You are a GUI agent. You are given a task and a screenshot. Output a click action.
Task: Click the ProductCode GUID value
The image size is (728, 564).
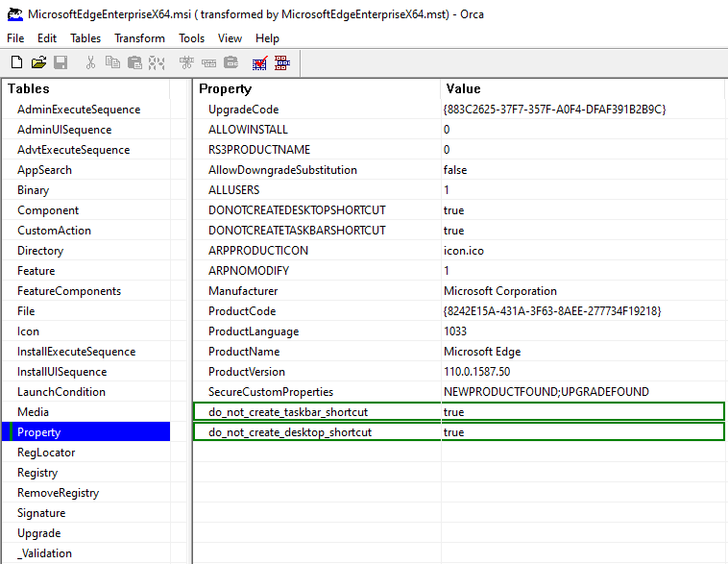click(552, 311)
